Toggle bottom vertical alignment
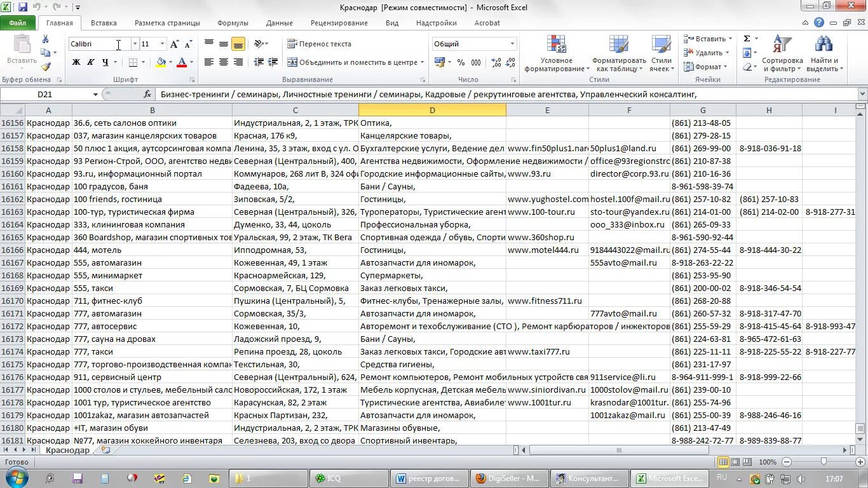 coord(238,44)
